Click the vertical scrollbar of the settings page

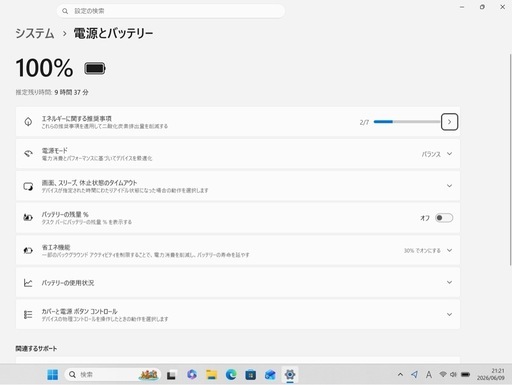pyautogui.click(x=510, y=160)
